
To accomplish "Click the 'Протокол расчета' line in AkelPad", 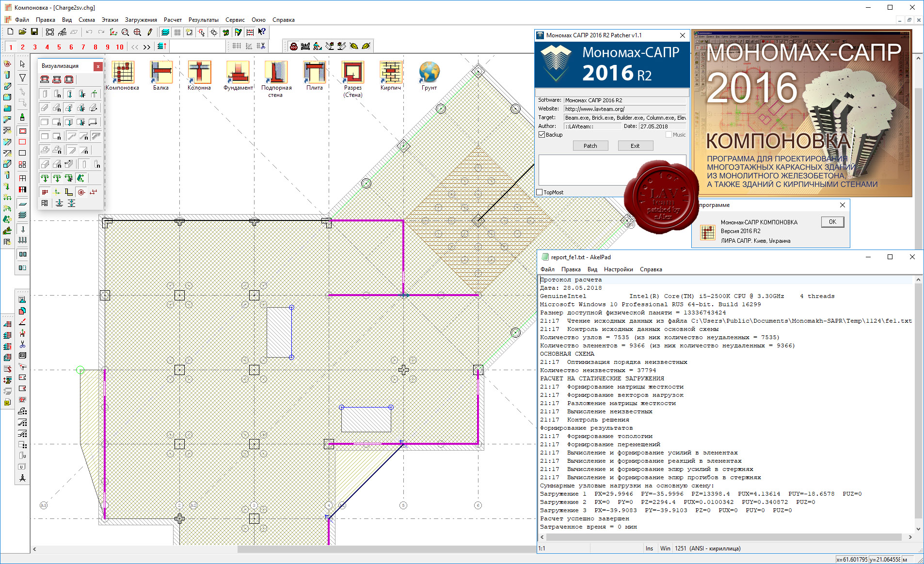I will (571, 280).
